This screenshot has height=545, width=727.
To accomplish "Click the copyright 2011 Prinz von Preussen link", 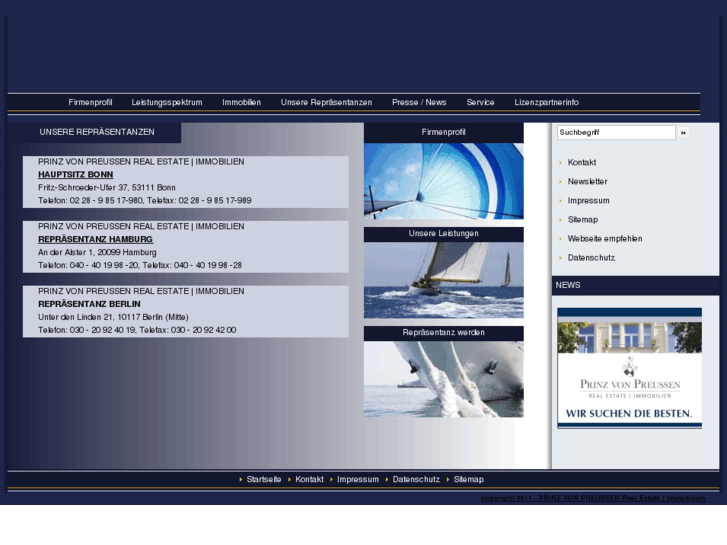I will click(593, 498).
